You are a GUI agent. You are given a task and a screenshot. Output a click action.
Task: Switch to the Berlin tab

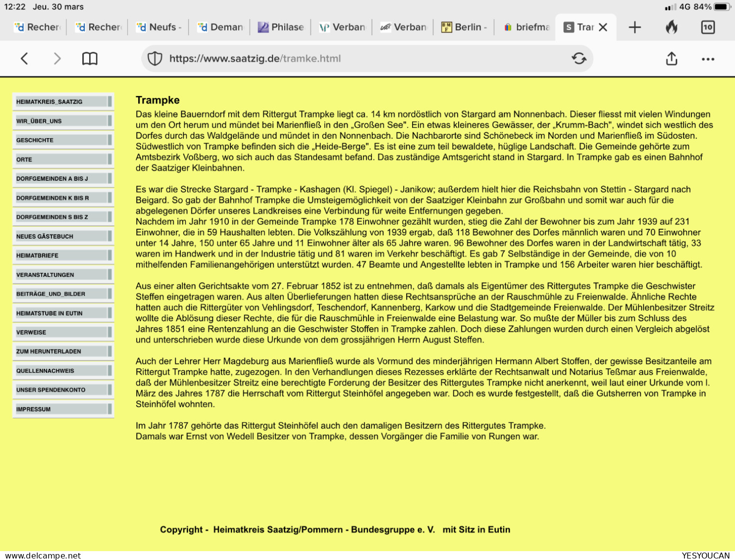tap(464, 27)
